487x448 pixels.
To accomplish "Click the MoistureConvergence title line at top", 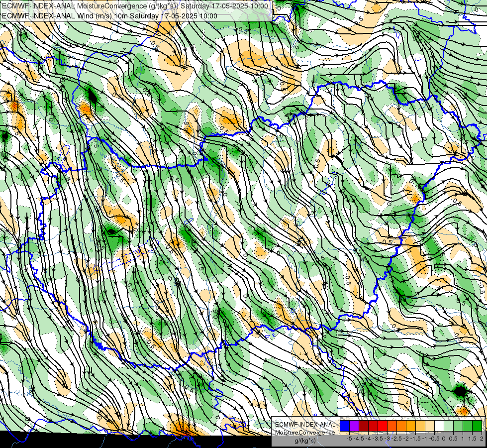I will pos(135,6).
